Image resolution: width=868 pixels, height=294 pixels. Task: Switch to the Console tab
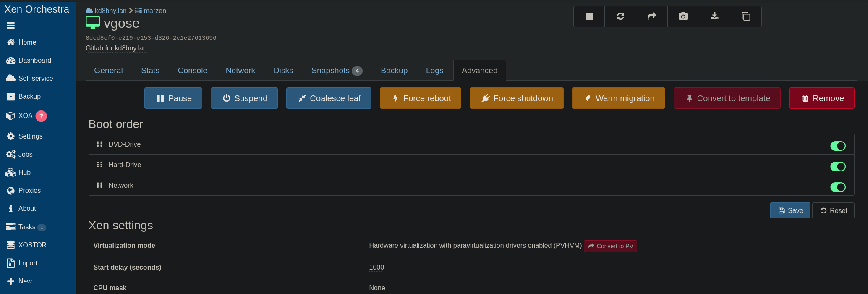tap(192, 71)
